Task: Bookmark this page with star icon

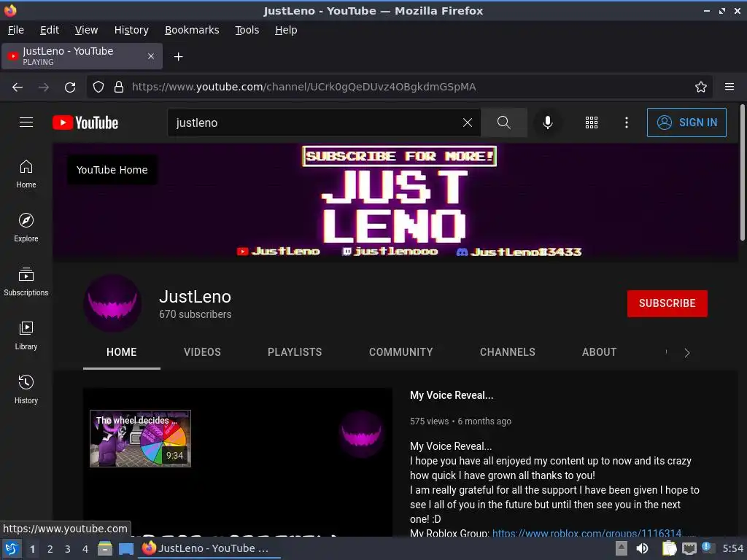Action: tap(701, 87)
